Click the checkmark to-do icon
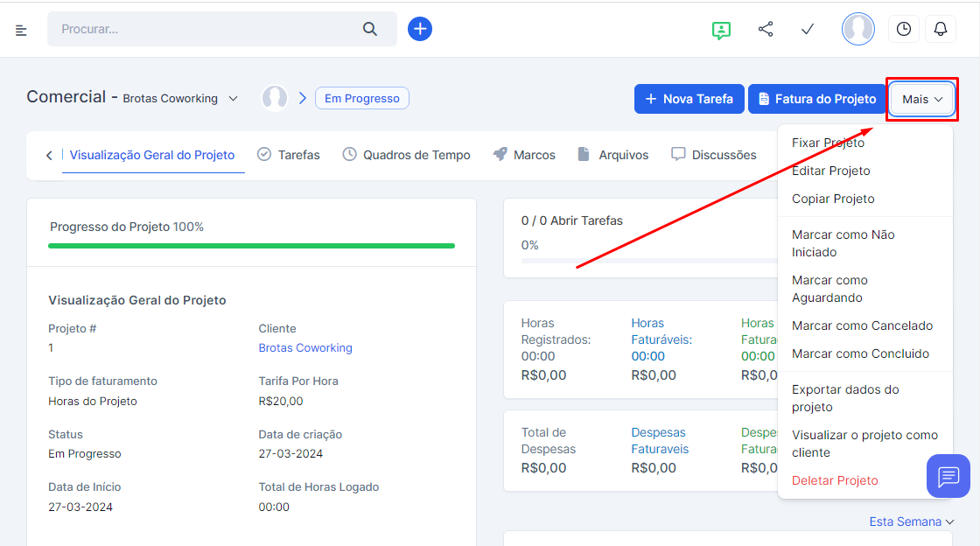Screen dimensions: 980x546 [x=808, y=29]
